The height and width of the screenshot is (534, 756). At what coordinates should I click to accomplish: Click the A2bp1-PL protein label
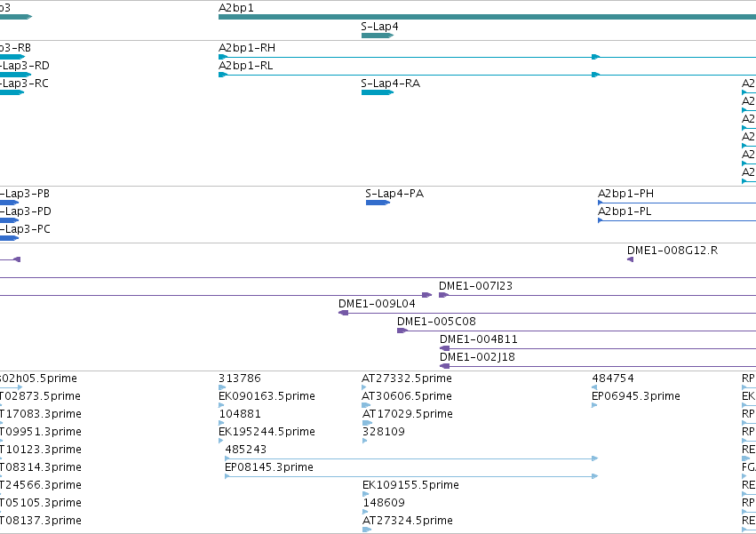625,211
